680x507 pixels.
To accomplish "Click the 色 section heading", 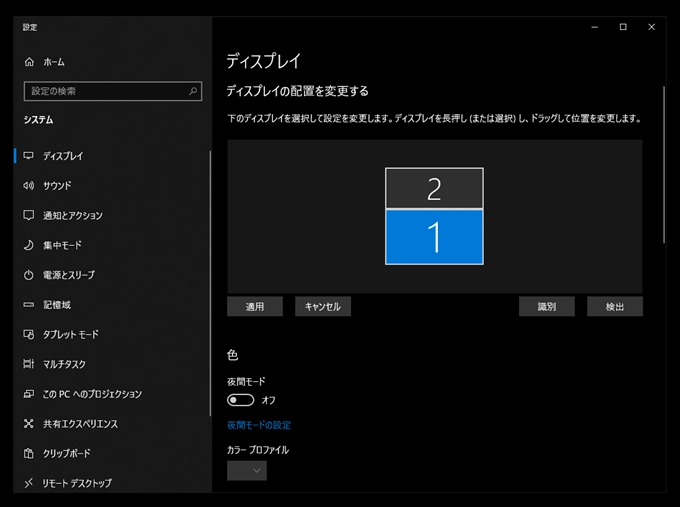I will (232, 355).
